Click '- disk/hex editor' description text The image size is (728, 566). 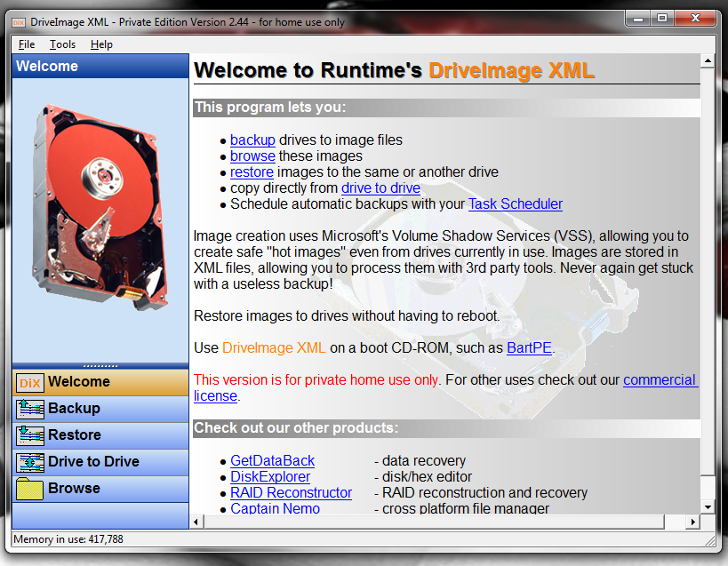tap(423, 477)
